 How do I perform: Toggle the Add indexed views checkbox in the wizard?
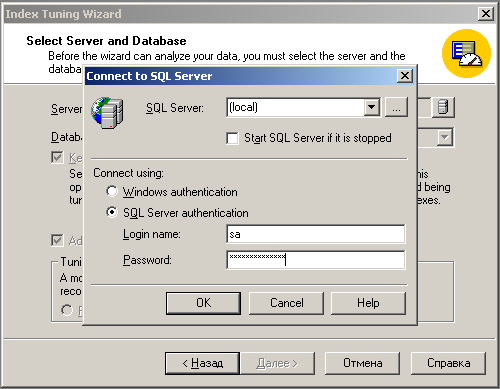(57, 240)
